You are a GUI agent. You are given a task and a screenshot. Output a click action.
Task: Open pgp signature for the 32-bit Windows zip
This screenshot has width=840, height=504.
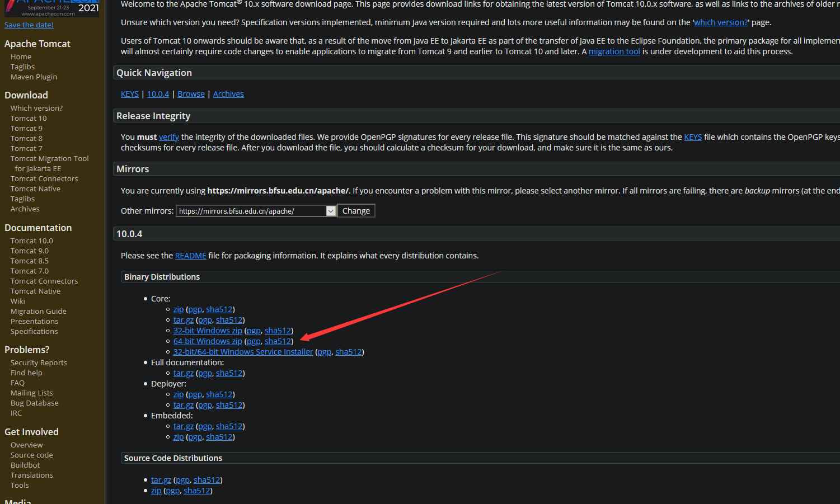coord(254,331)
